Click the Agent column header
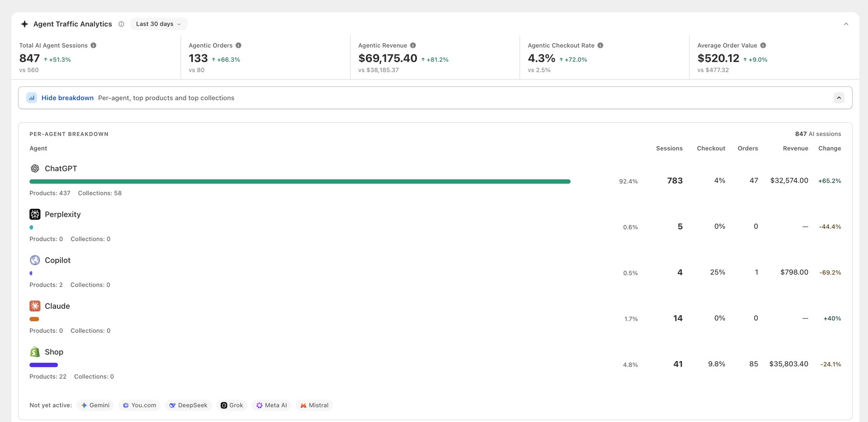 click(38, 148)
